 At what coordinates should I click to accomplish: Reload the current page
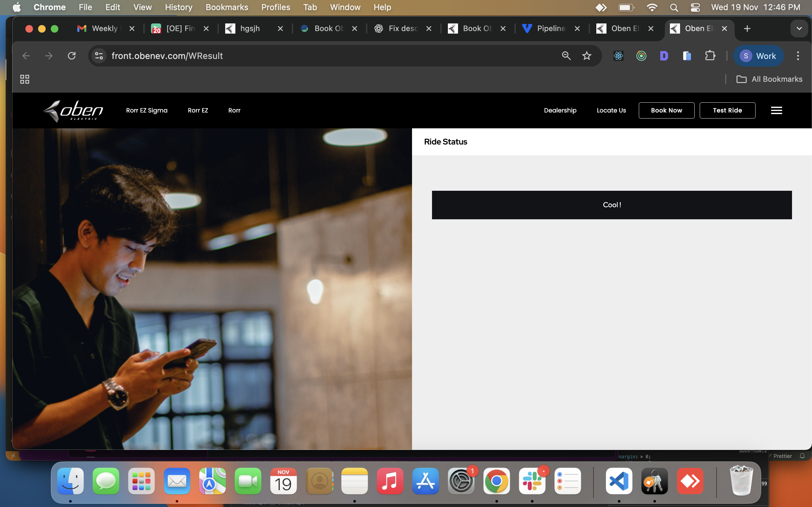click(71, 56)
